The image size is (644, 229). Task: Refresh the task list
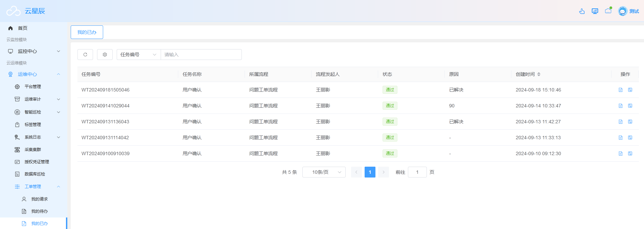(85, 55)
